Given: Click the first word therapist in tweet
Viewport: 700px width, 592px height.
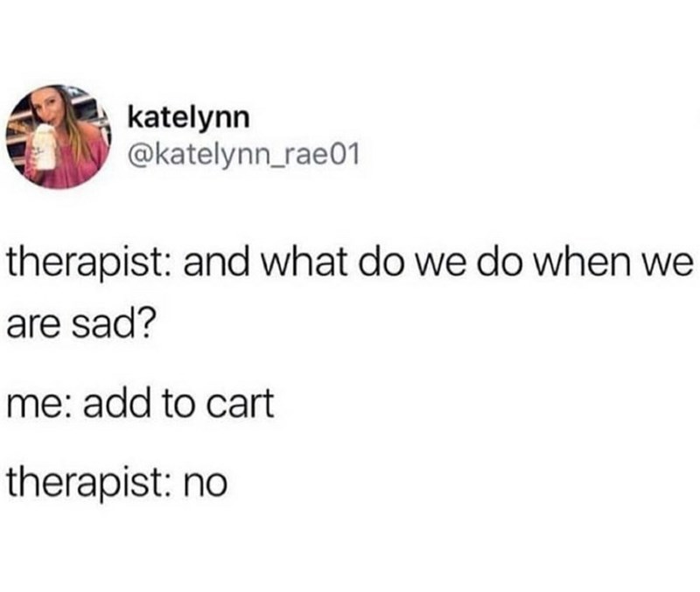Looking at the screenshot, I should pyautogui.click(x=89, y=264).
